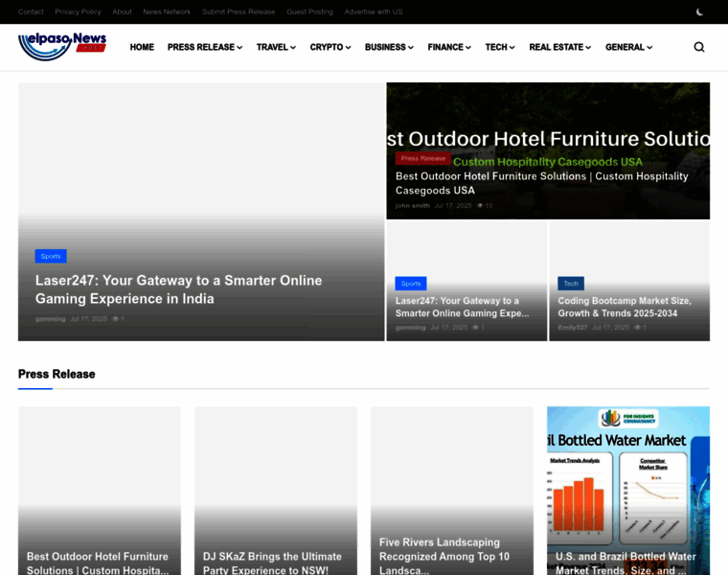Click the red Press Release tag on the furniture article
The width and height of the screenshot is (728, 575).
[423, 158]
